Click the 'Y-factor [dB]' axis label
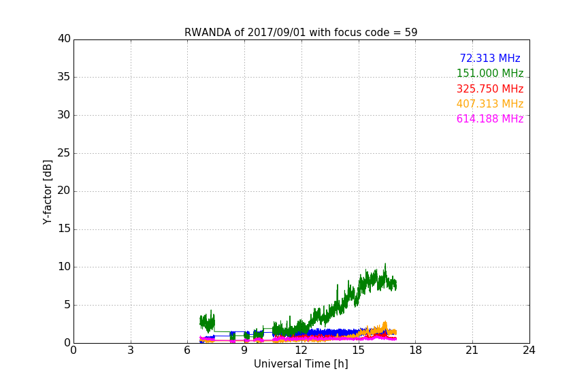Image resolution: width=588 pixels, height=392 pixels. click(47, 192)
